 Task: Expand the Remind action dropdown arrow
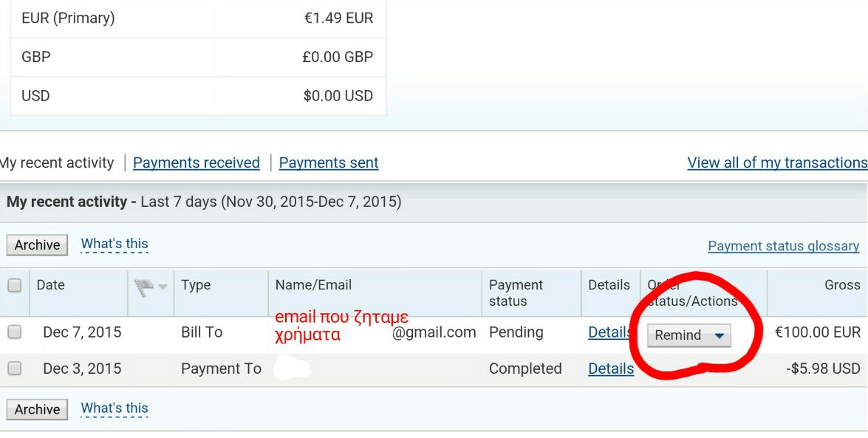(719, 335)
